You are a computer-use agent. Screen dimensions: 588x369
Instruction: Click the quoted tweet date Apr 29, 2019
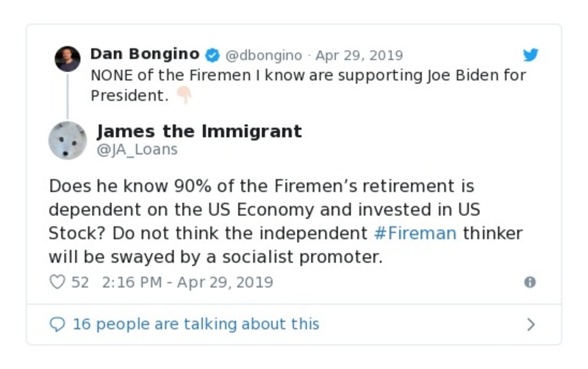click(x=359, y=55)
